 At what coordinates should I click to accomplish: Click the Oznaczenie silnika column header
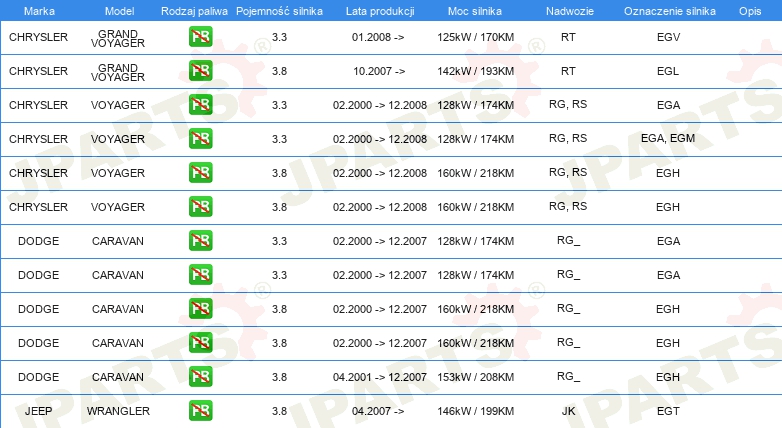(x=670, y=11)
